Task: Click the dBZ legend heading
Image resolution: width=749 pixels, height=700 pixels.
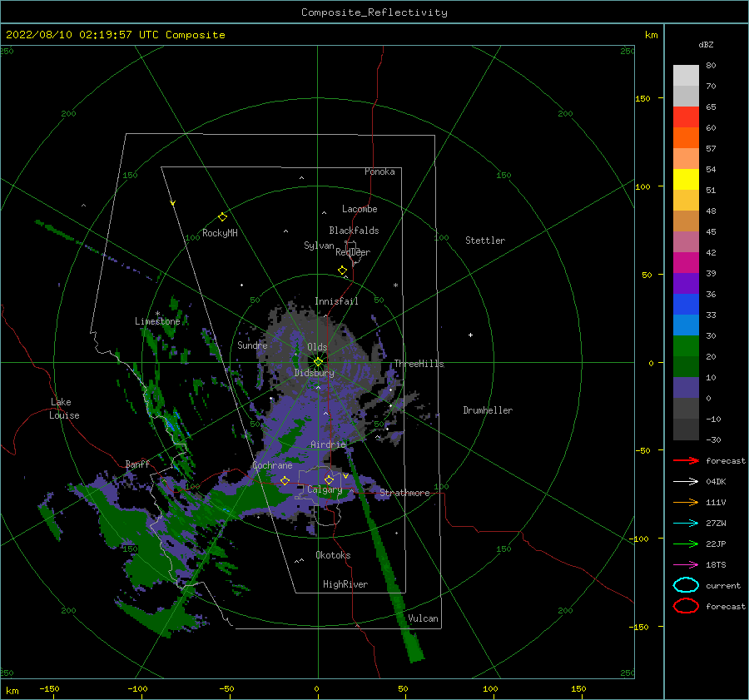Action: [x=706, y=44]
